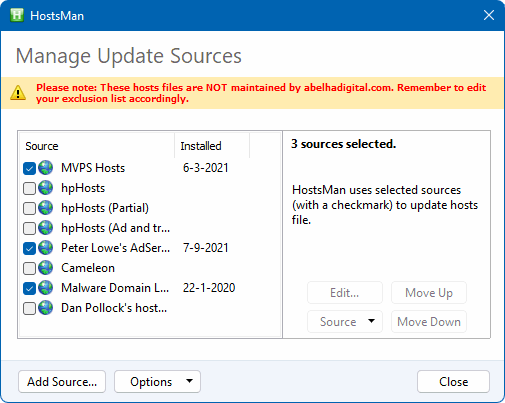Select the Malware Domain L... entry
Screen dimensions: 505x403
[115, 288]
